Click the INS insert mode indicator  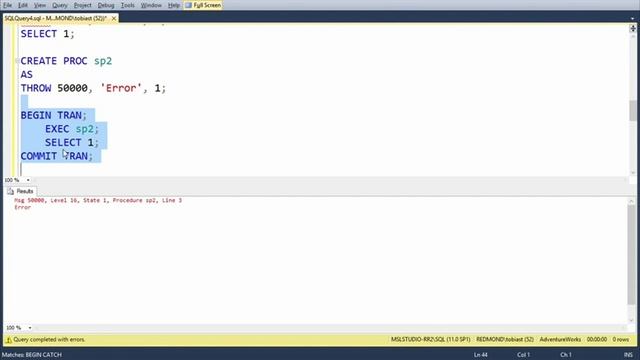pos(628,355)
